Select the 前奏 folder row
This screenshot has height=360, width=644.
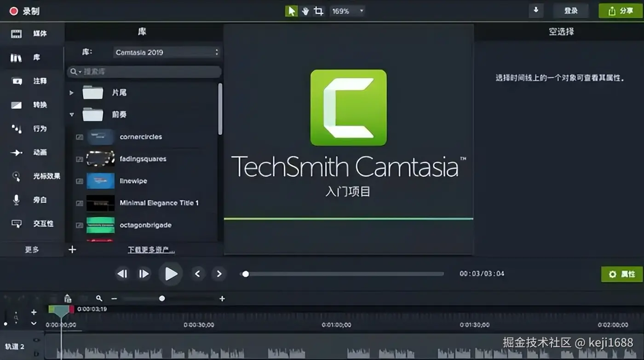pyautogui.click(x=143, y=115)
